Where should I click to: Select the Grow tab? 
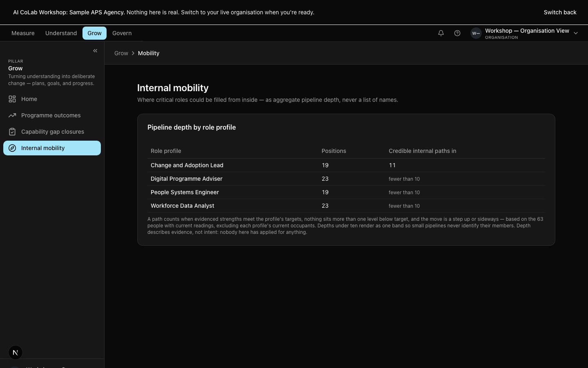(94, 33)
